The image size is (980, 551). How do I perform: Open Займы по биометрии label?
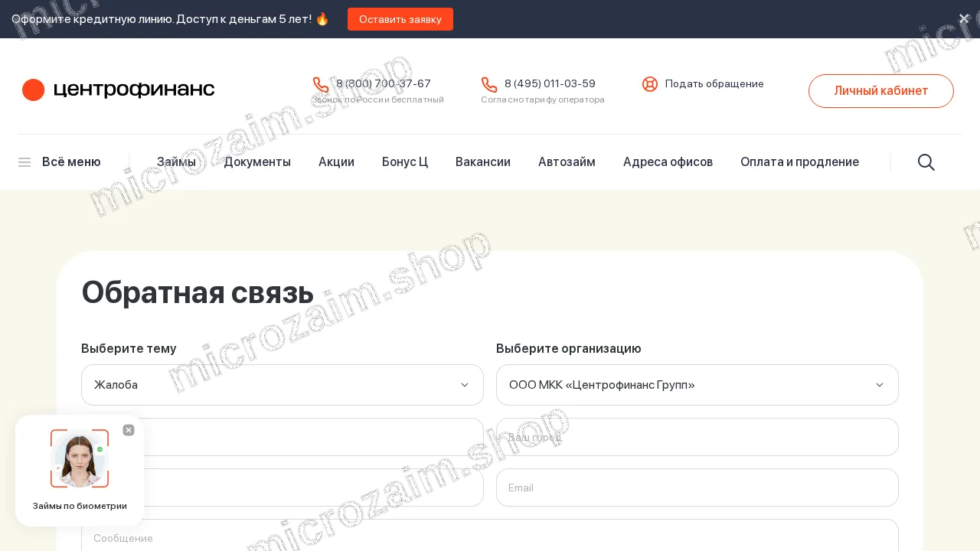pyautogui.click(x=80, y=506)
